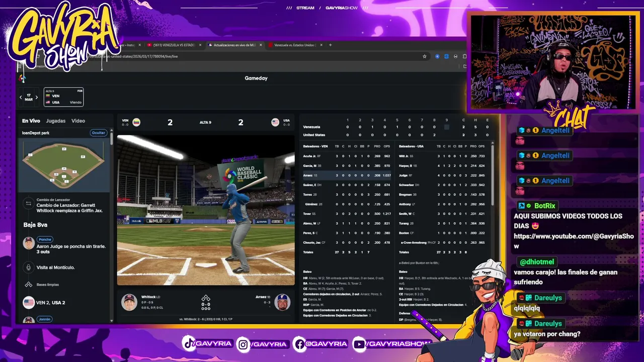The width and height of the screenshot is (644, 362).
Task: Click Bregman in USA batters table
Action: point(406,195)
